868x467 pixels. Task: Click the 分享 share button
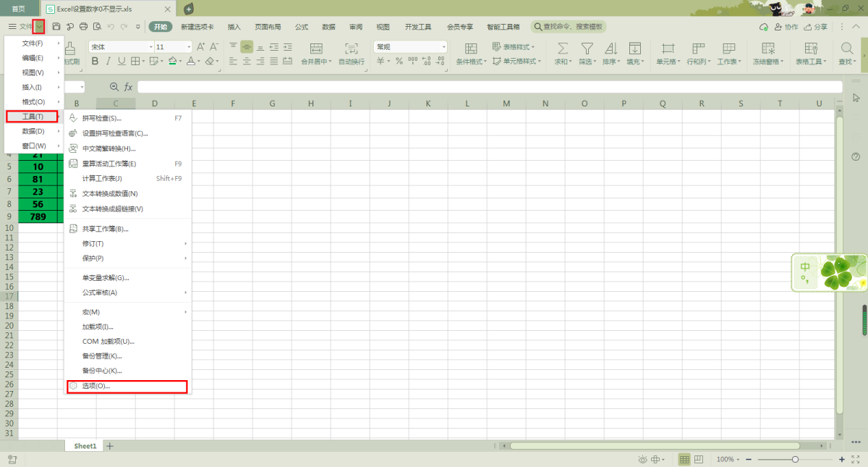click(815, 27)
